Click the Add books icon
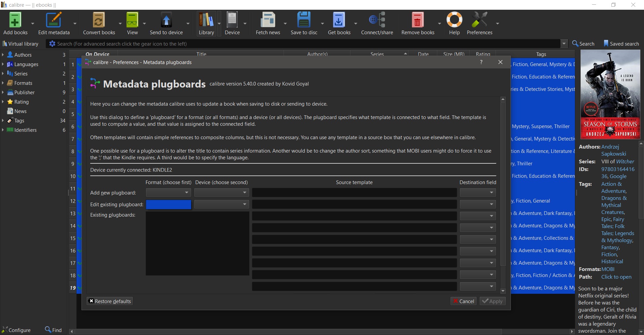644x335 pixels. point(15,20)
